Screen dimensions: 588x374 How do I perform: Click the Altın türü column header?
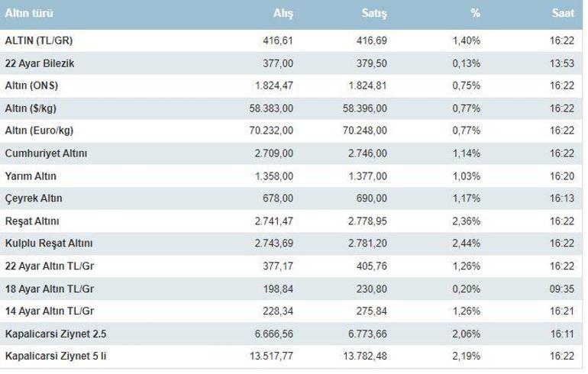coord(29,14)
